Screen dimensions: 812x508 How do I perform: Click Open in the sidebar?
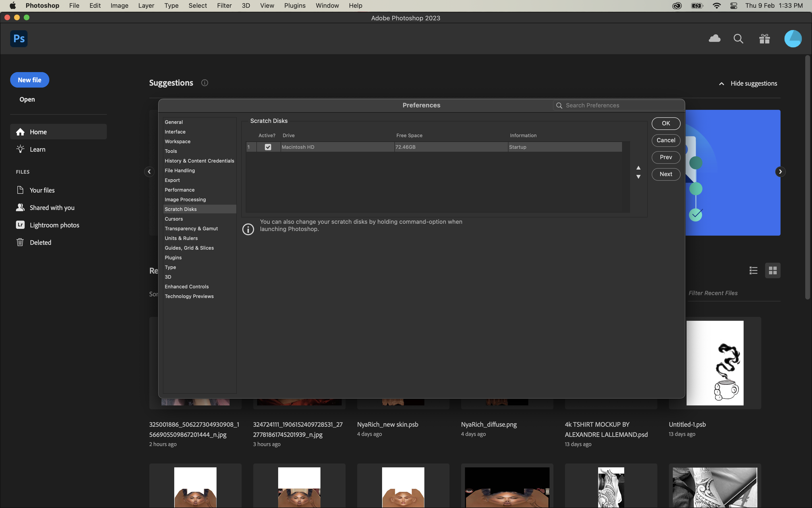(27, 99)
